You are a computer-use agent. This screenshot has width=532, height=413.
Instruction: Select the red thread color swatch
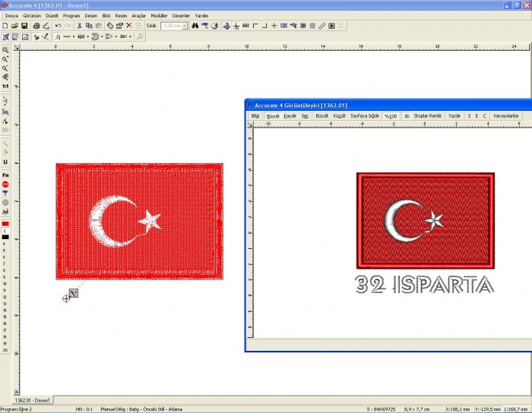click(5, 224)
